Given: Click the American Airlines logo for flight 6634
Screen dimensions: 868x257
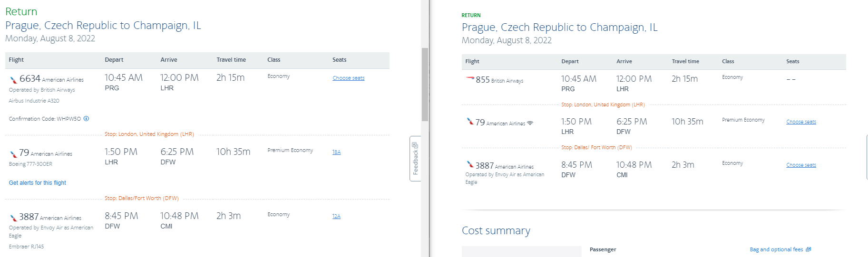Looking at the screenshot, I should click(x=13, y=80).
